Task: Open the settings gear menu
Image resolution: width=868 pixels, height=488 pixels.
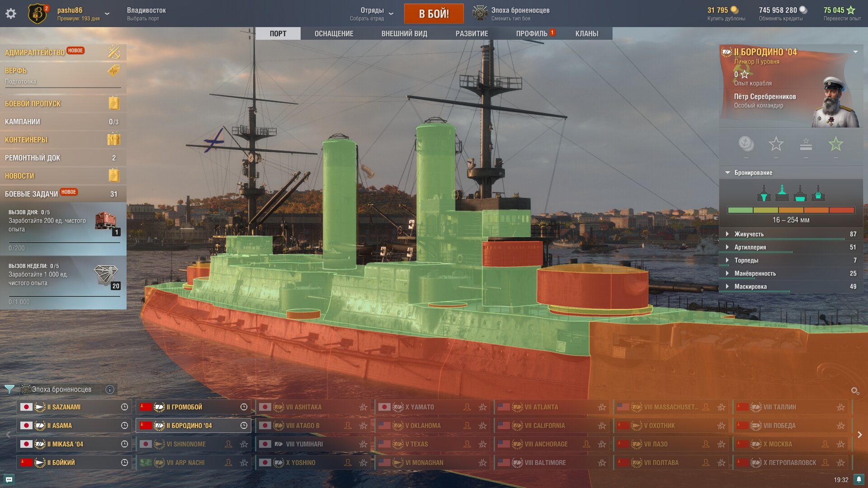Action: (11, 14)
